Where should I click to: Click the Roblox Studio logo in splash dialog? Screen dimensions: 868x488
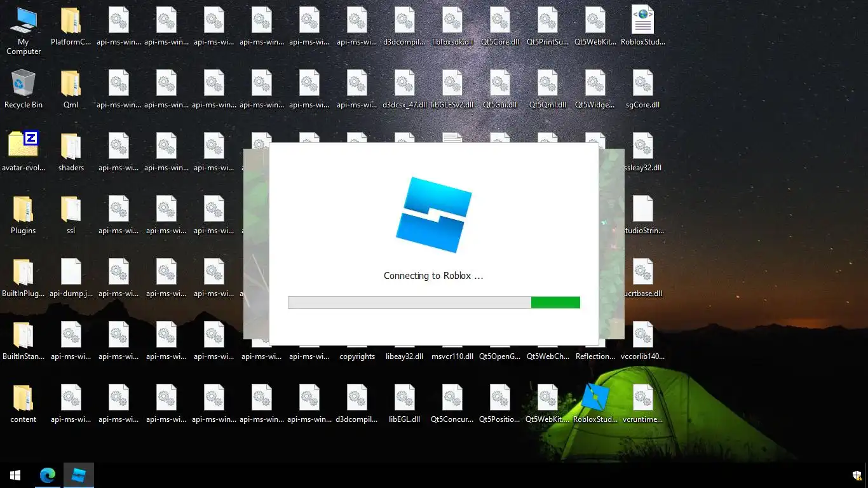tap(434, 214)
